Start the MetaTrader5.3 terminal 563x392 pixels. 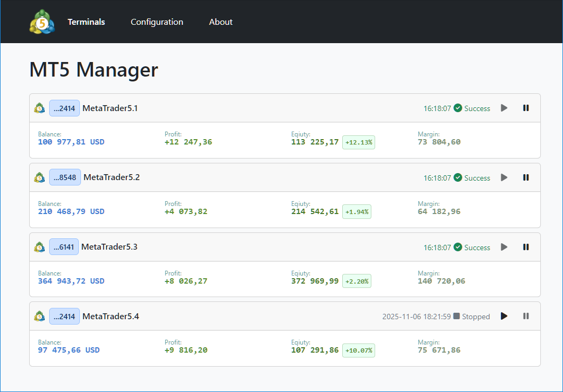tap(504, 247)
